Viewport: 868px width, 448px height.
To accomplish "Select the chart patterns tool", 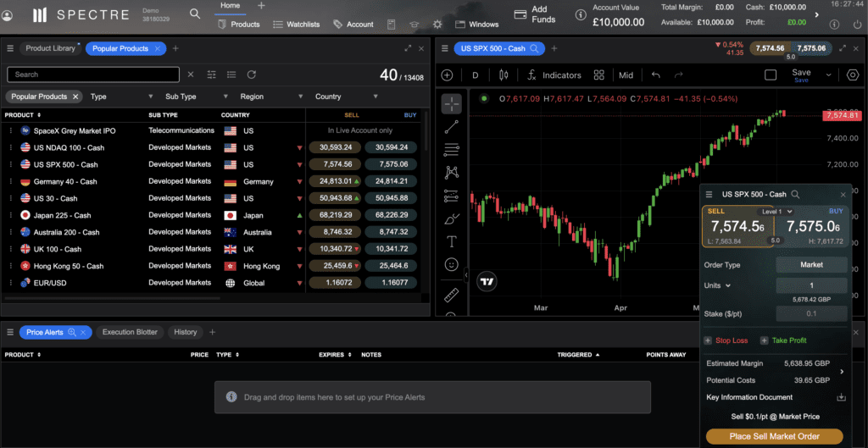I will click(452, 173).
